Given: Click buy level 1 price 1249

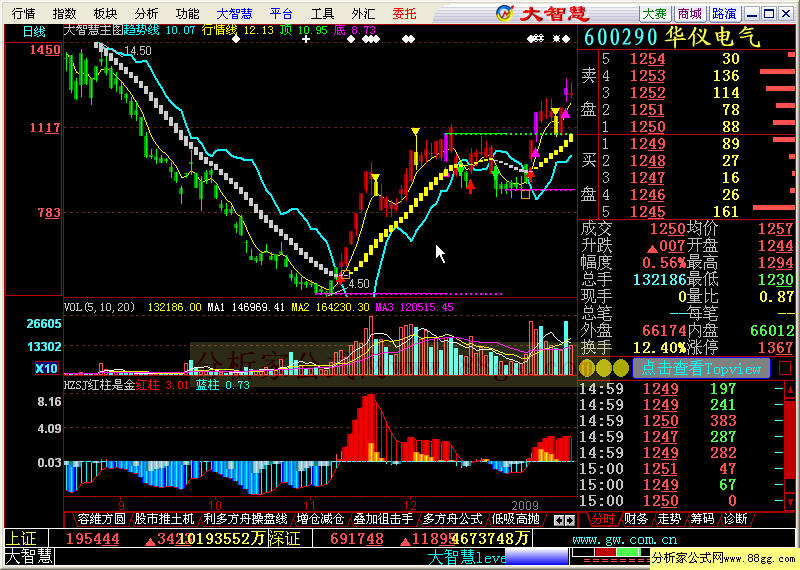Looking at the screenshot, I should click(x=647, y=143).
